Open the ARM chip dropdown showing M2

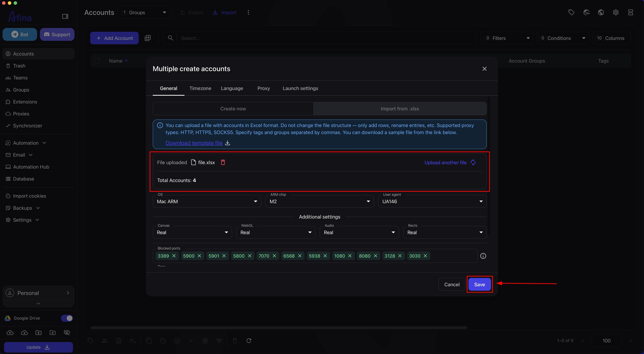[x=319, y=201]
